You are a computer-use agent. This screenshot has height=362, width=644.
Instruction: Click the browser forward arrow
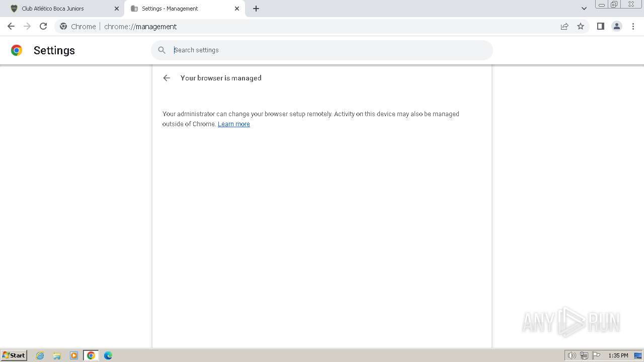(27, 26)
